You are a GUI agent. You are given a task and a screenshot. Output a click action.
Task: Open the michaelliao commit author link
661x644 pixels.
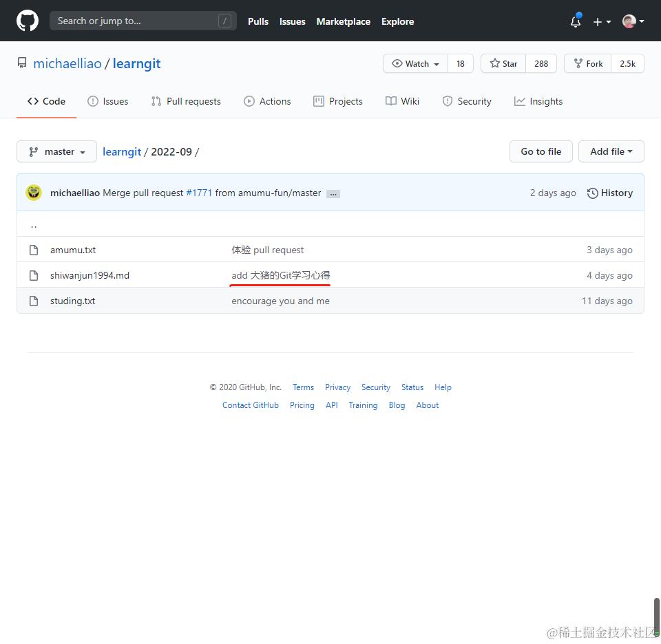point(75,193)
